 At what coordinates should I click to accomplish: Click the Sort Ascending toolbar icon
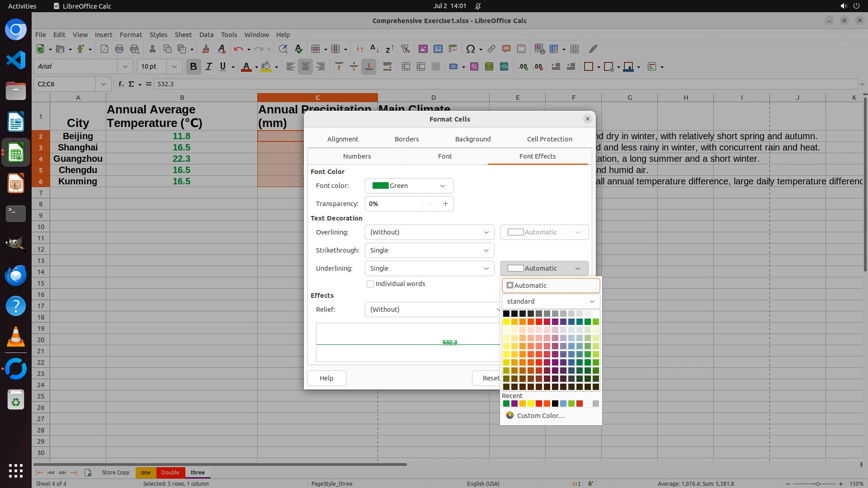[374, 49]
